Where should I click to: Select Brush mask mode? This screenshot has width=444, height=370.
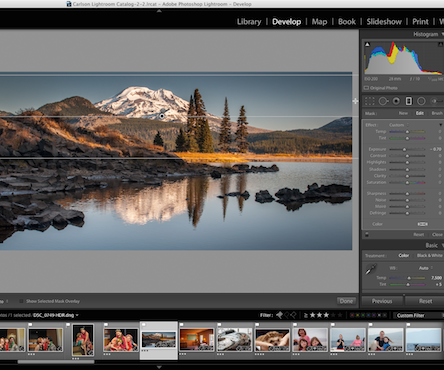click(437, 113)
